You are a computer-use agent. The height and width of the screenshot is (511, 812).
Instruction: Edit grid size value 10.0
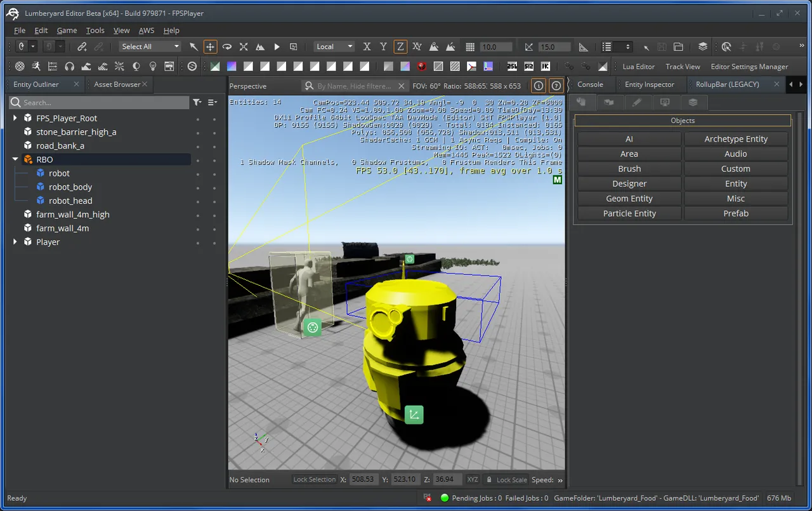(x=496, y=46)
